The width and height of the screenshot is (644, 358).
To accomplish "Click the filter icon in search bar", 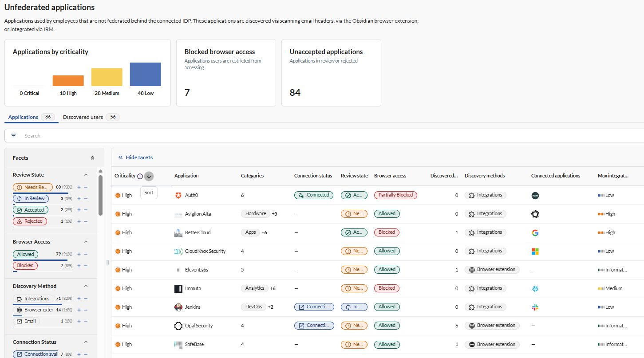I will pos(13,136).
